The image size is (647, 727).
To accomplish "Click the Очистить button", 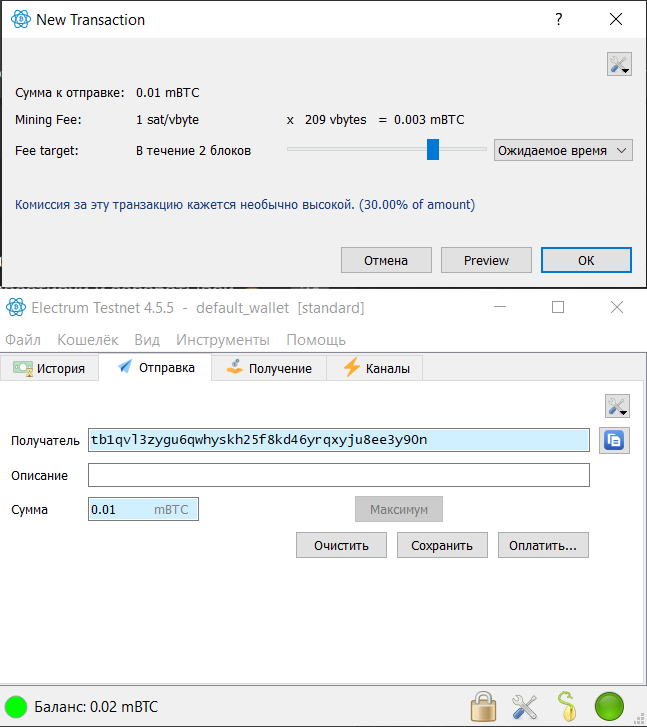I will coord(341,545).
